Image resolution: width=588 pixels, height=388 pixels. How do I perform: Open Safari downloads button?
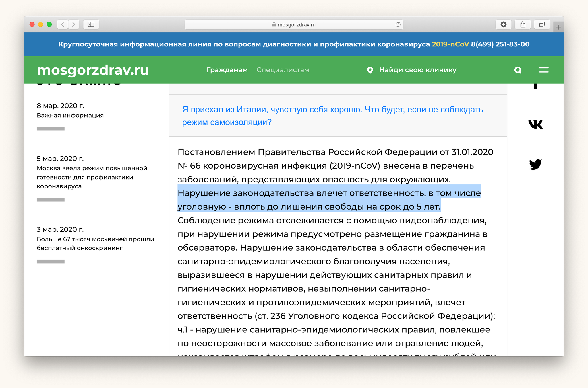[503, 24]
